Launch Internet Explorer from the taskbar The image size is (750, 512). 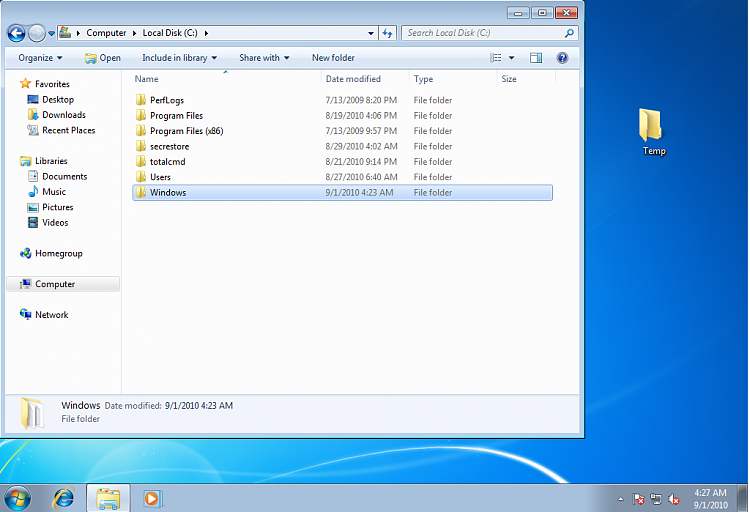tap(63, 499)
